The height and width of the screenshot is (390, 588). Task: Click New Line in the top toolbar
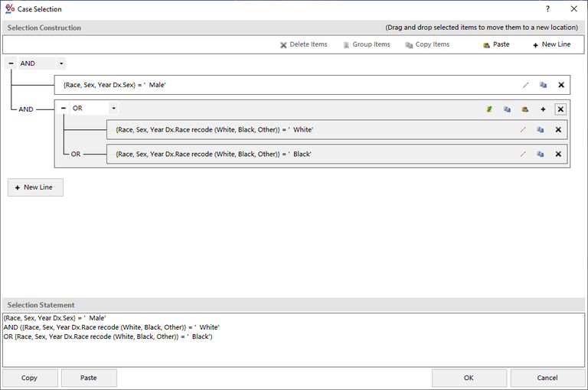(x=551, y=44)
